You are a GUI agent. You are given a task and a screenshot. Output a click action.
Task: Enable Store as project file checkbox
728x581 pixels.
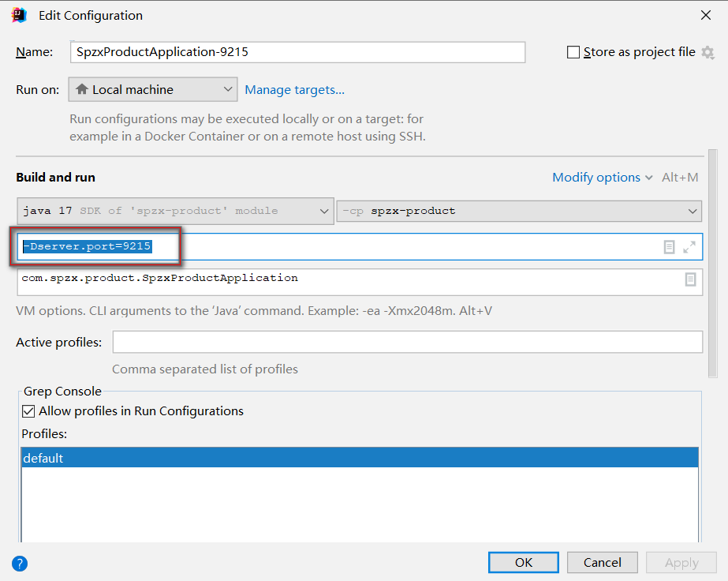pyautogui.click(x=573, y=52)
